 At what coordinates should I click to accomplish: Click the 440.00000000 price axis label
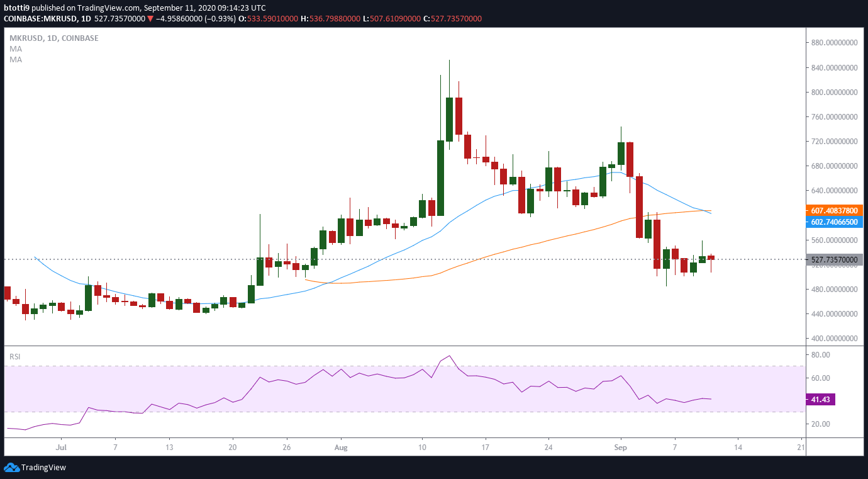click(x=834, y=313)
